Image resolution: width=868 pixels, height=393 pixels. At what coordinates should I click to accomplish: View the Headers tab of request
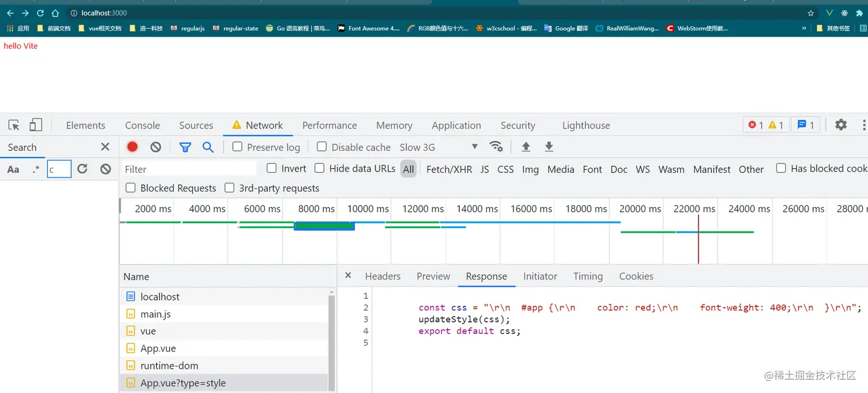[383, 276]
